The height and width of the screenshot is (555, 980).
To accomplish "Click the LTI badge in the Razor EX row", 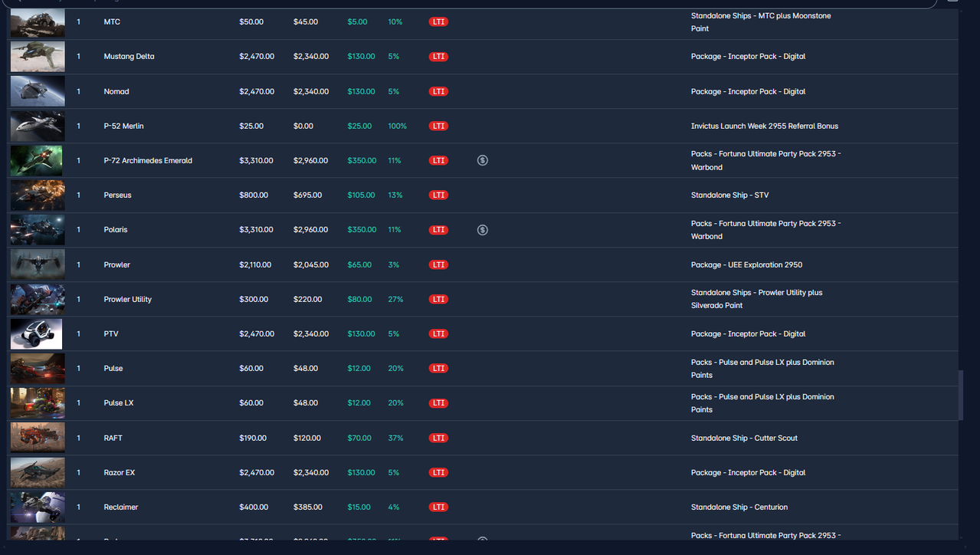I will coord(438,473).
